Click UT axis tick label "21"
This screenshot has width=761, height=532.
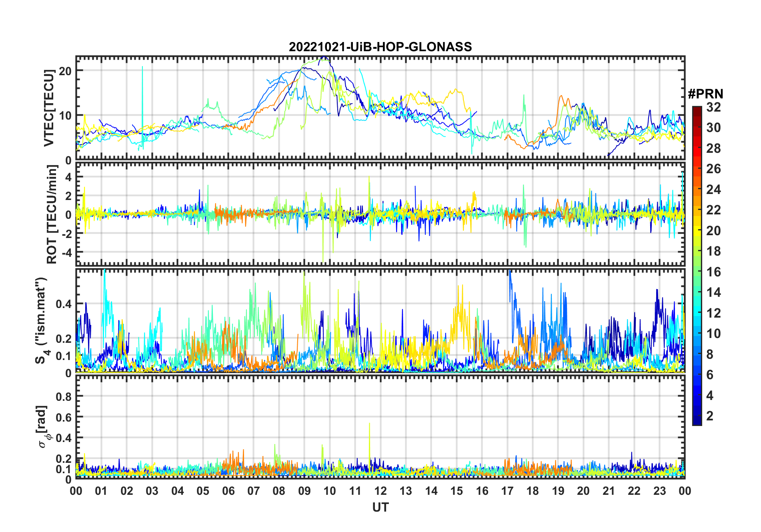pos(609,491)
